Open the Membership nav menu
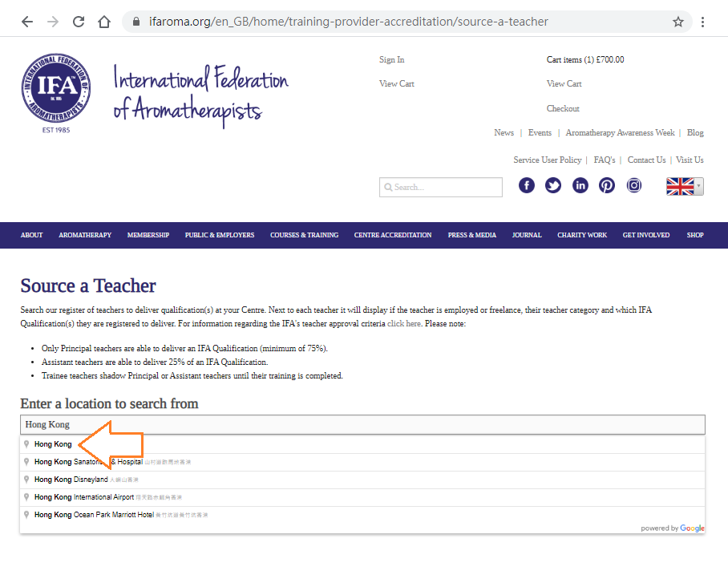The image size is (728, 583). click(148, 235)
